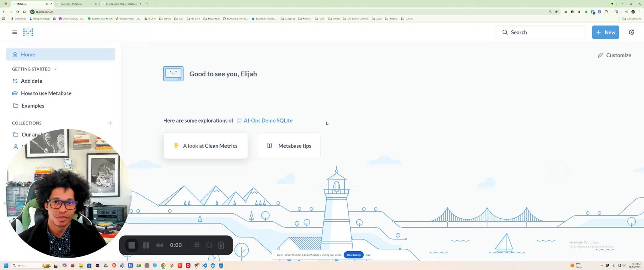Screen dimensions: 644x270
Task: Open the Dining bookmarks folder
Action: coord(334,19)
